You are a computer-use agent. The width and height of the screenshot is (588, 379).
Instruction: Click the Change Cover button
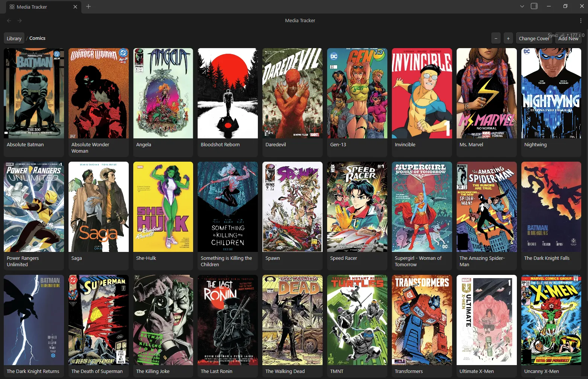pos(534,38)
